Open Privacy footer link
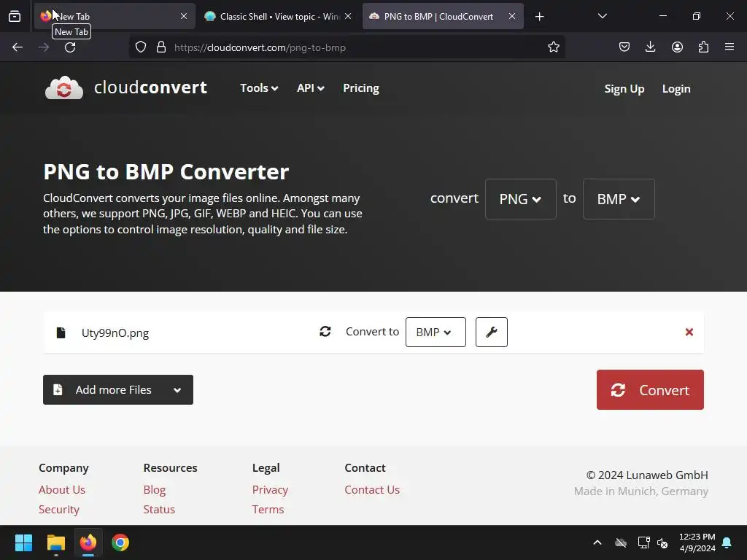Viewport: 747px width, 560px height. pos(270,489)
